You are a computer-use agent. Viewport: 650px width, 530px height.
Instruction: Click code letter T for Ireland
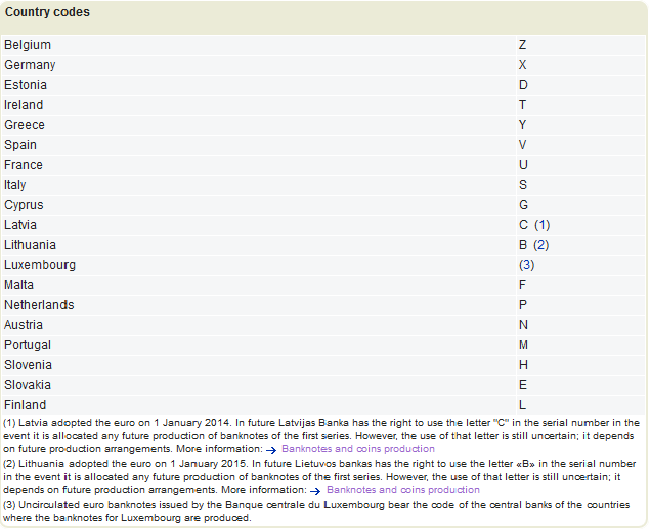click(x=522, y=105)
